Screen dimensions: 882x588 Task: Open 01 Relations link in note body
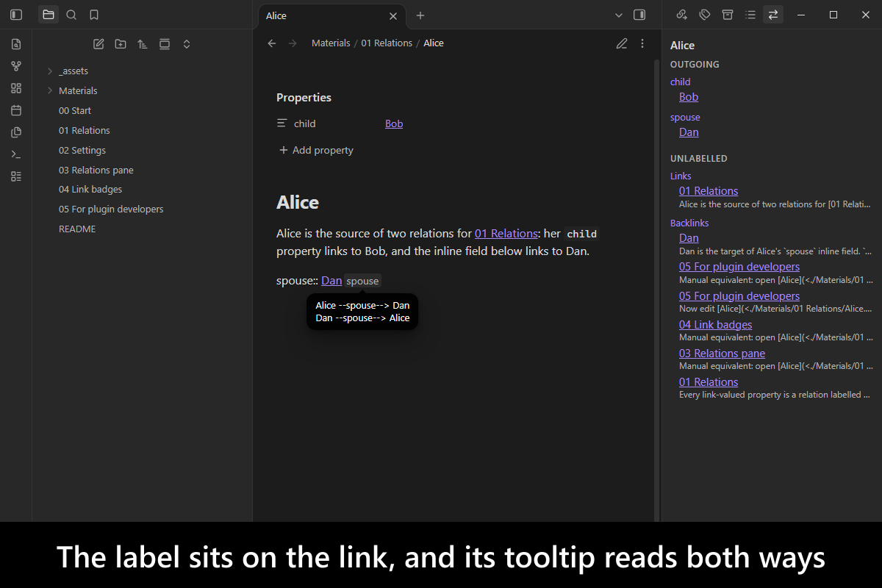(x=506, y=234)
